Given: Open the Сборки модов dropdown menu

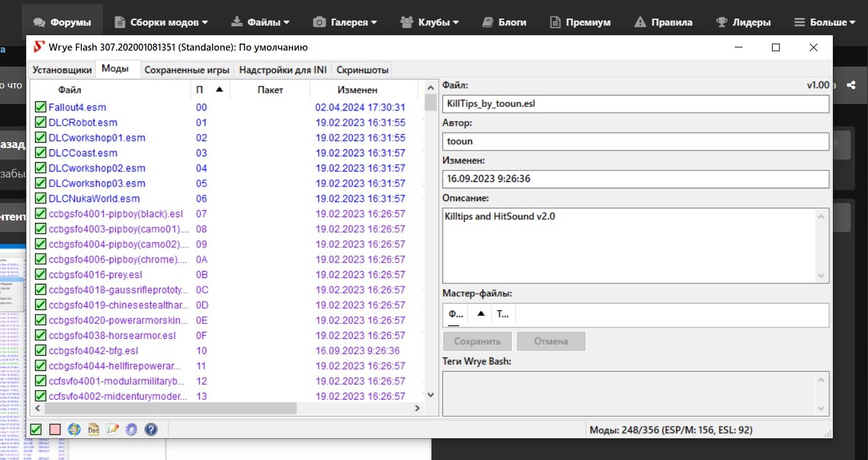Looking at the screenshot, I should pos(161,22).
